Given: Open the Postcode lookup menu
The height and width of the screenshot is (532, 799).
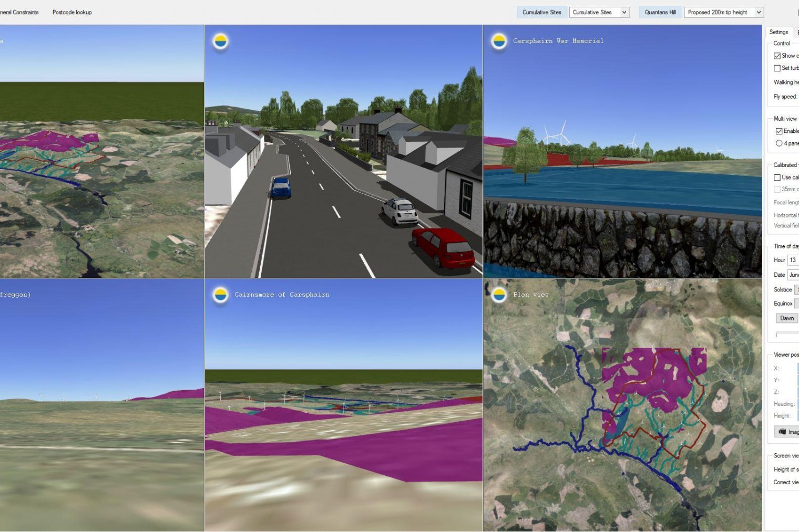Looking at the screenshot, I should (x=72, y=12).
